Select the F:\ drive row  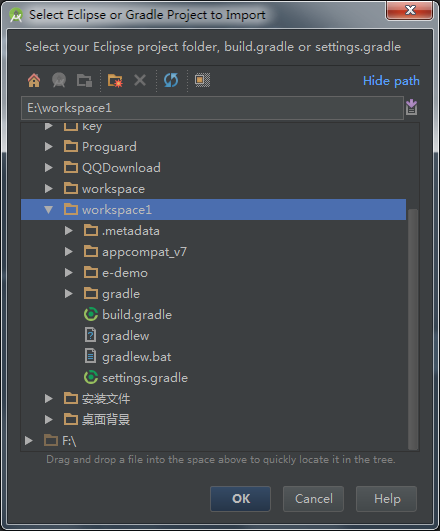pos(213,441)
